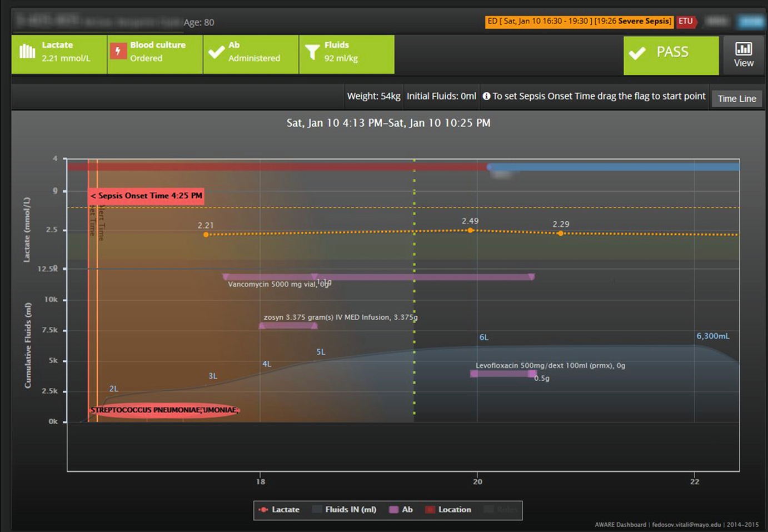Click the Fluids funnel icon

click(312, 52)
